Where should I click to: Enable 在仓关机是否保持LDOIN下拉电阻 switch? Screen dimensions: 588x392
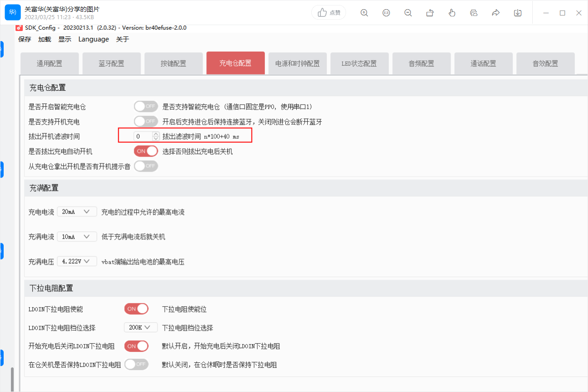136,364
